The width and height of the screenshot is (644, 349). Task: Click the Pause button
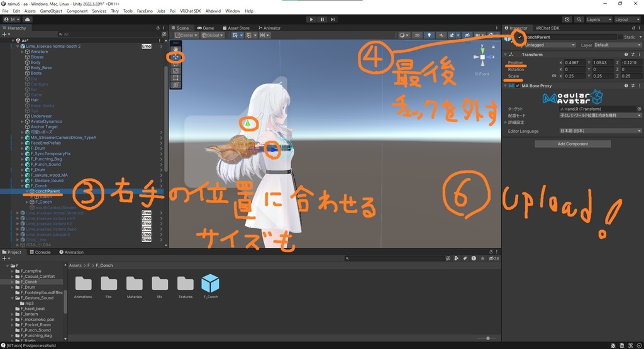(322, 19)
